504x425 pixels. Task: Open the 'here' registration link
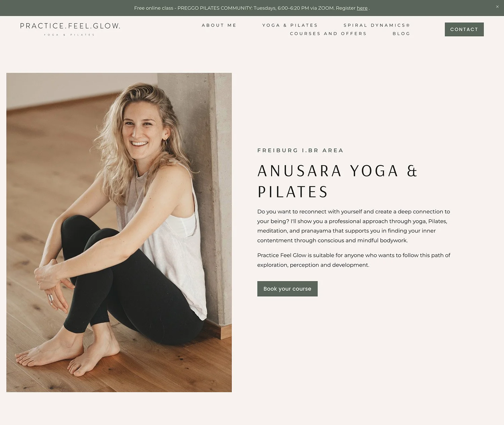point(362,8)
